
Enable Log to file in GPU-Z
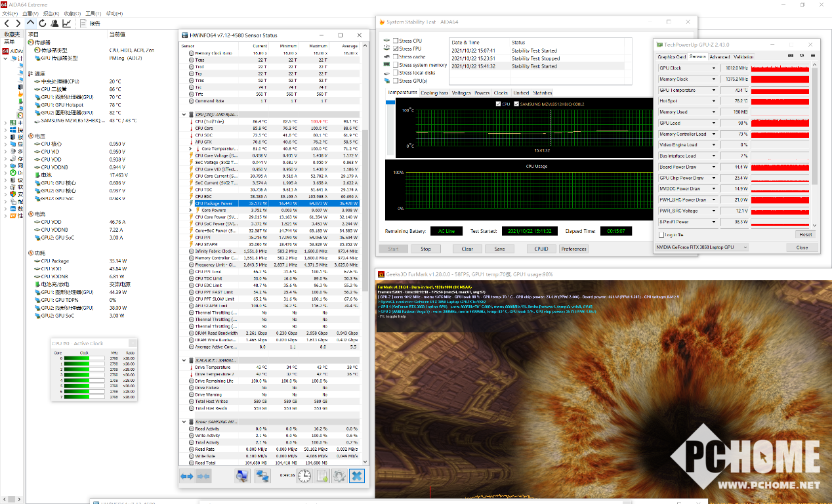[x=662, y=234]
